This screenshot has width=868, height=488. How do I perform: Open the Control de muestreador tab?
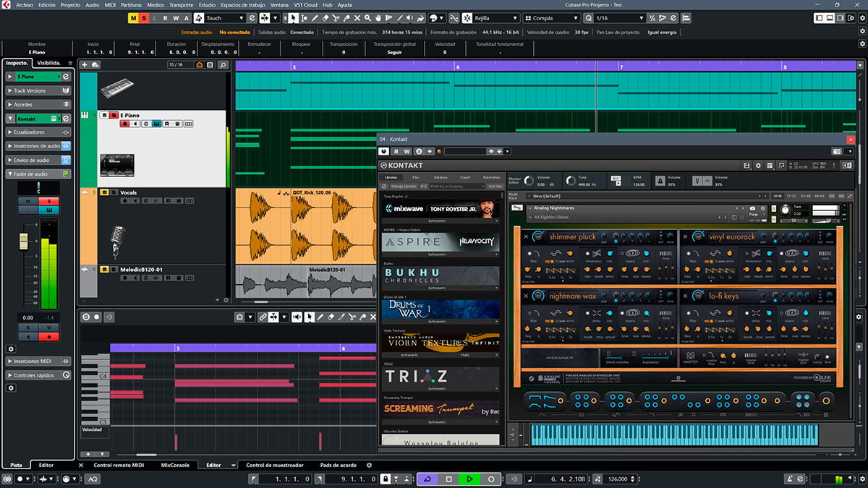click(275, 465)
